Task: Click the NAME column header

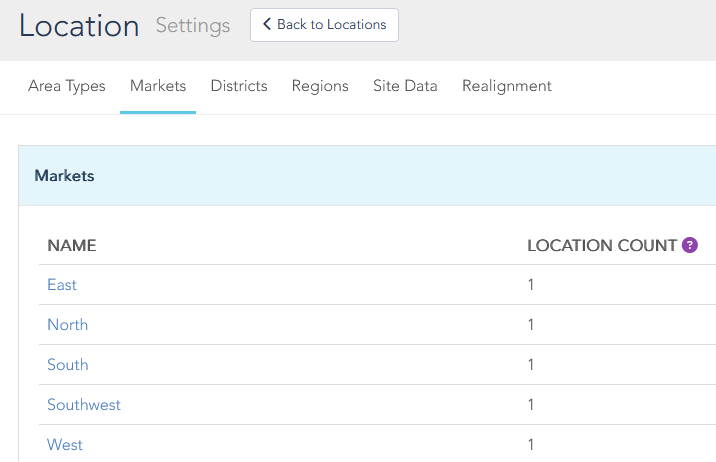Action: tap(72, 245)
